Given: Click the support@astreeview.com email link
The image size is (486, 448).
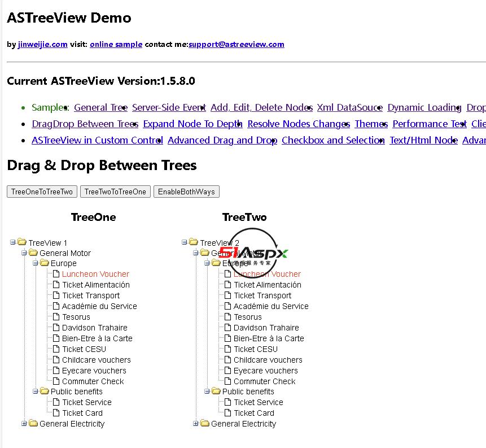Looking at the screenshot, I should (237, 45).
